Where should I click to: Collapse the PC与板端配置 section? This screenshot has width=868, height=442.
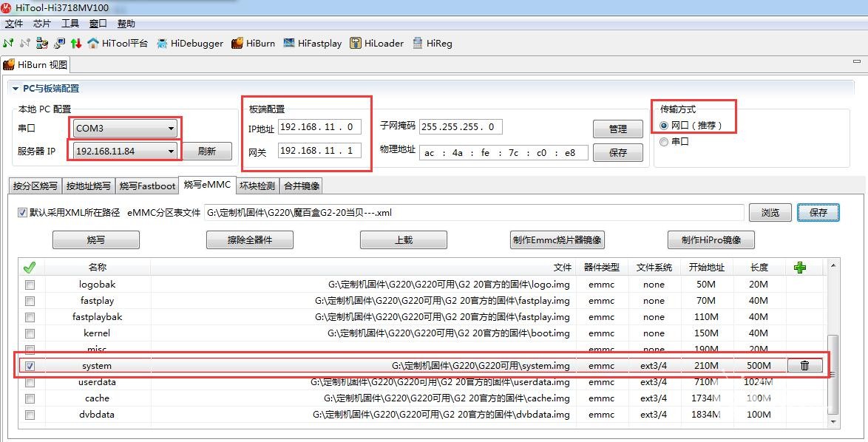tap(16, 89)
